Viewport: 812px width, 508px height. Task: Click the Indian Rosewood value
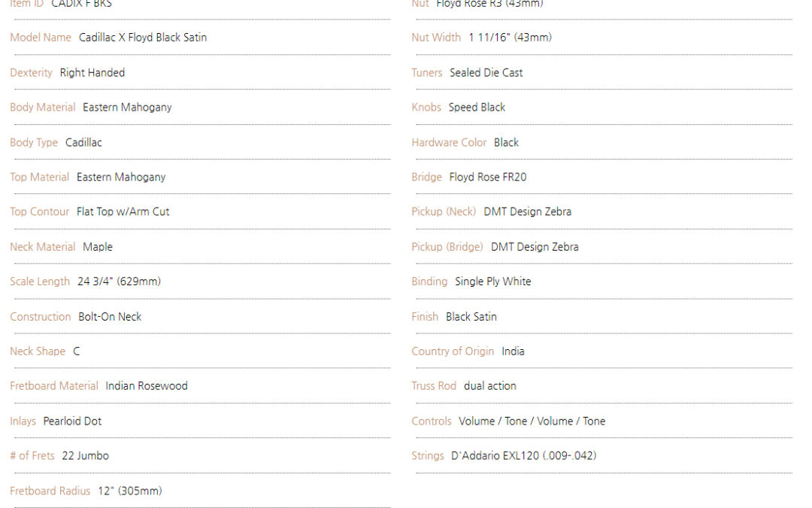click(147, 386)
